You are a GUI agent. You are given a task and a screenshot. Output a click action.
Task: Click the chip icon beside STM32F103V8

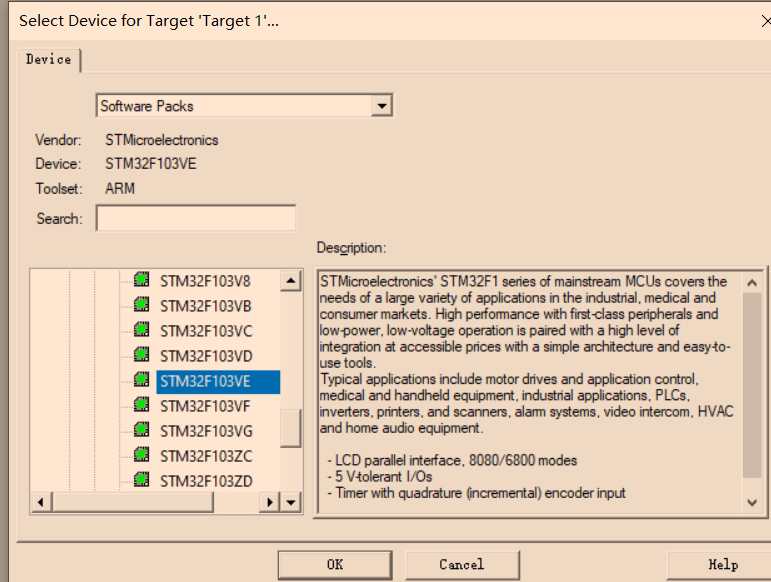(142, 279)
